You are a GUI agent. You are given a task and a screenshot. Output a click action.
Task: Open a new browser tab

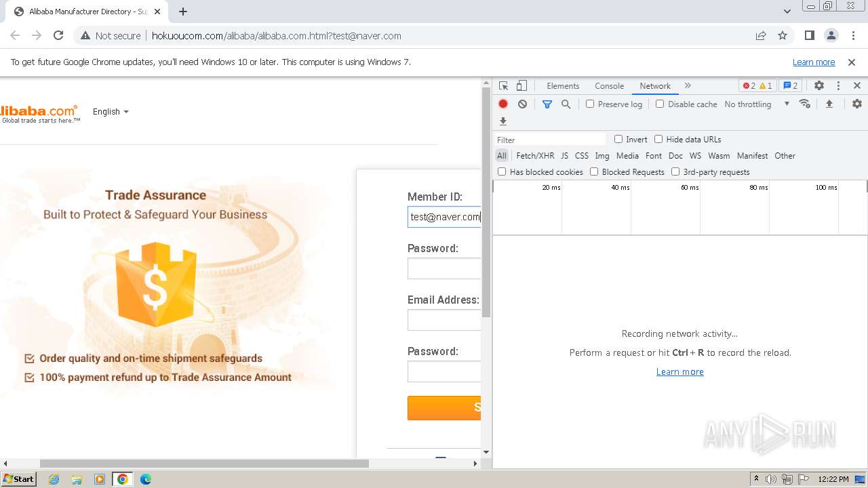click(x=183, y=12)
